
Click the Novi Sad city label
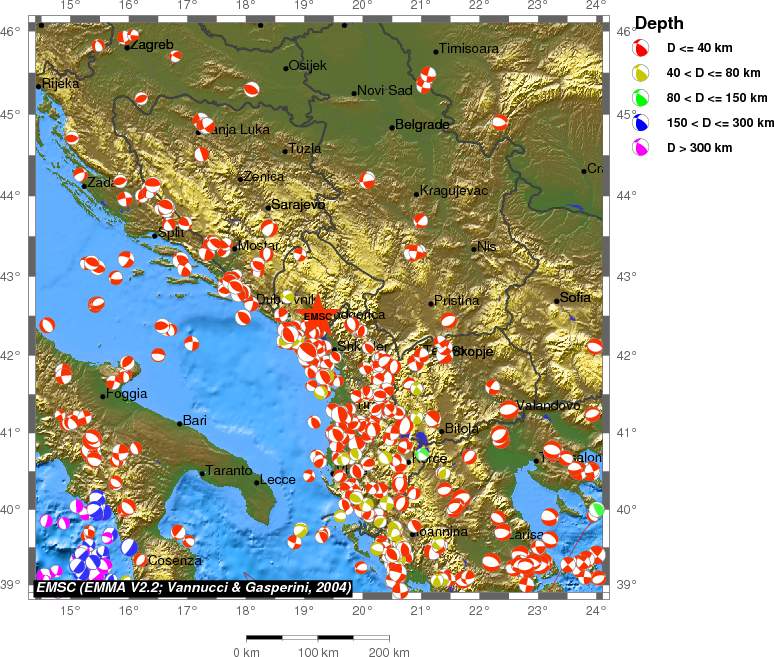click(x=385, y=90)
